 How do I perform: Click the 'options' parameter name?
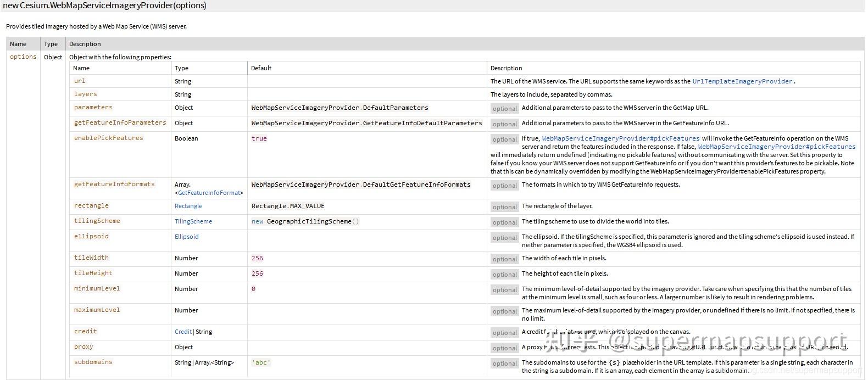[x=23, y=57]
